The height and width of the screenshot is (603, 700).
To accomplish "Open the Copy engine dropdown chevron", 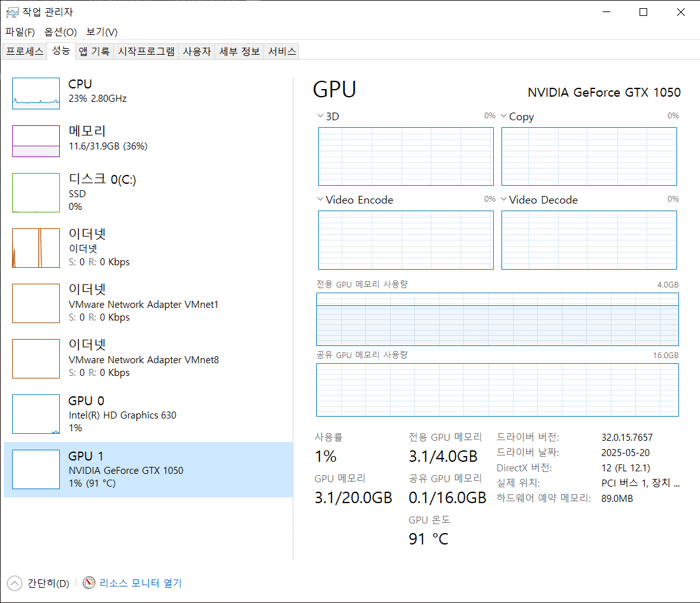I will click(503, 116).
